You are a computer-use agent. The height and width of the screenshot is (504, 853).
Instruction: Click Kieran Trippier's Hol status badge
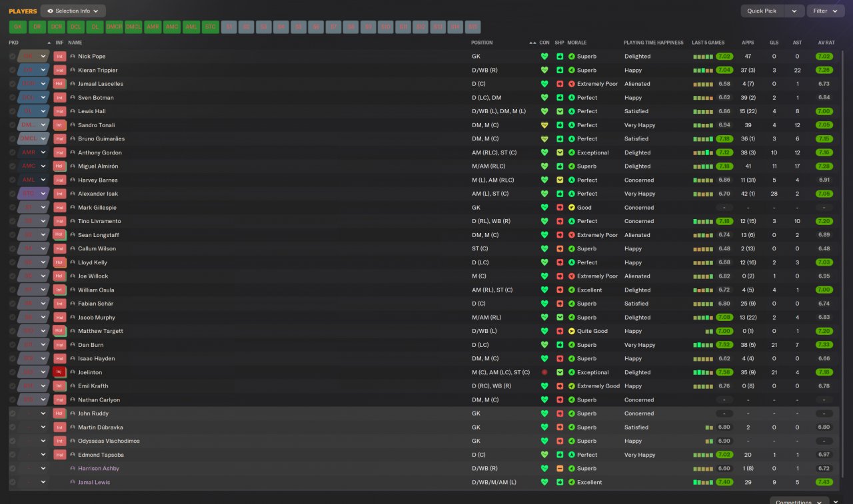[x=59, y=70]
